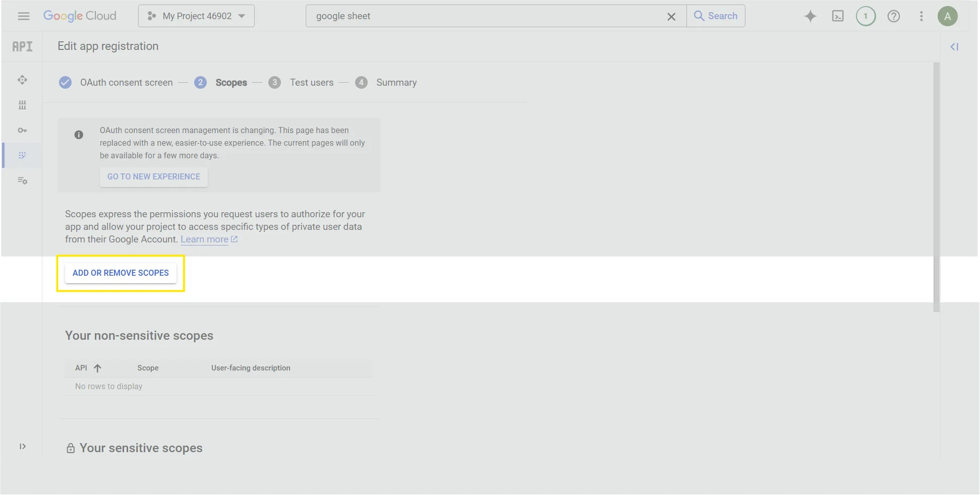Viewport: 980px width, 495px height.
Task: Open the Credentials key icon
Action: coord(22,130)
